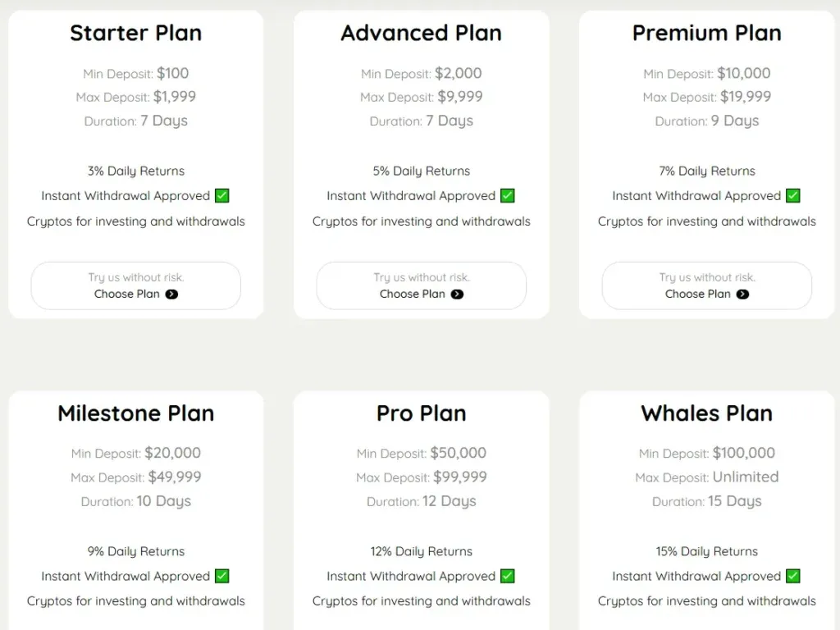Click arrow icon in Premium Plan button
840x630 pixels.
click(x=742, y=294)
